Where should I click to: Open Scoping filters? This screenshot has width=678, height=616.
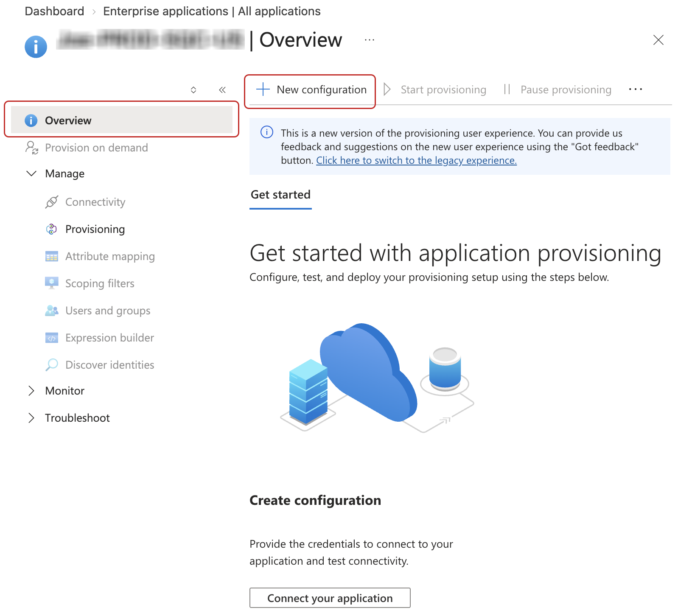point(100,283)
